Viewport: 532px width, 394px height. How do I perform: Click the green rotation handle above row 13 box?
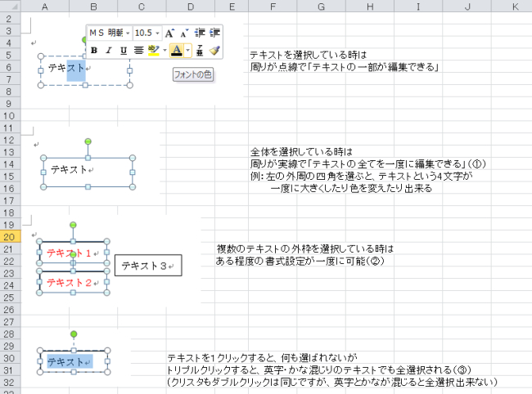(88, 141)
